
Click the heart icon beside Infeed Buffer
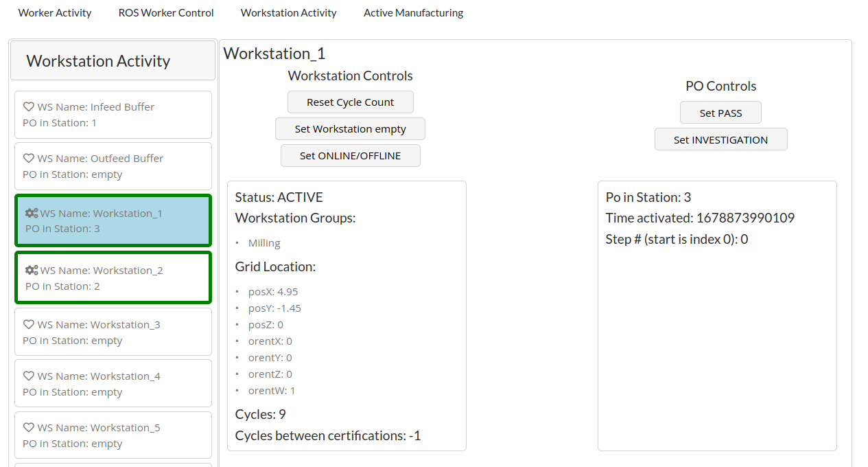click(29, 107)
